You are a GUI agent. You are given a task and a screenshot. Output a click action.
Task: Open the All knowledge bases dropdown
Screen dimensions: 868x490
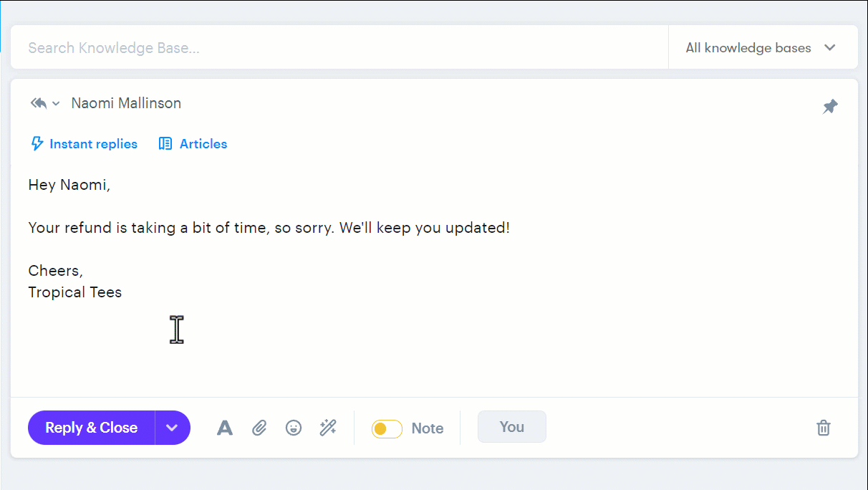pos(761,48)
